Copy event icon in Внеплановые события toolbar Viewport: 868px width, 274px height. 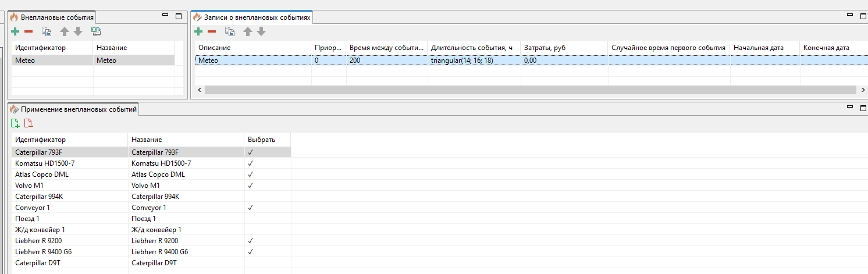point(47,31)
